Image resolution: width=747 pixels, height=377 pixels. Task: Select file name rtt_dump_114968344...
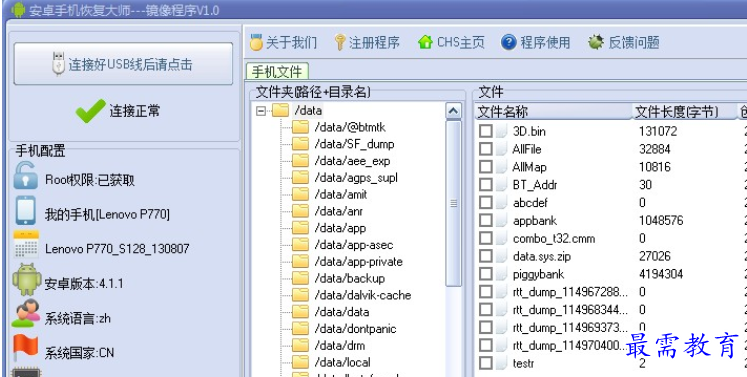tap(570, 310)
